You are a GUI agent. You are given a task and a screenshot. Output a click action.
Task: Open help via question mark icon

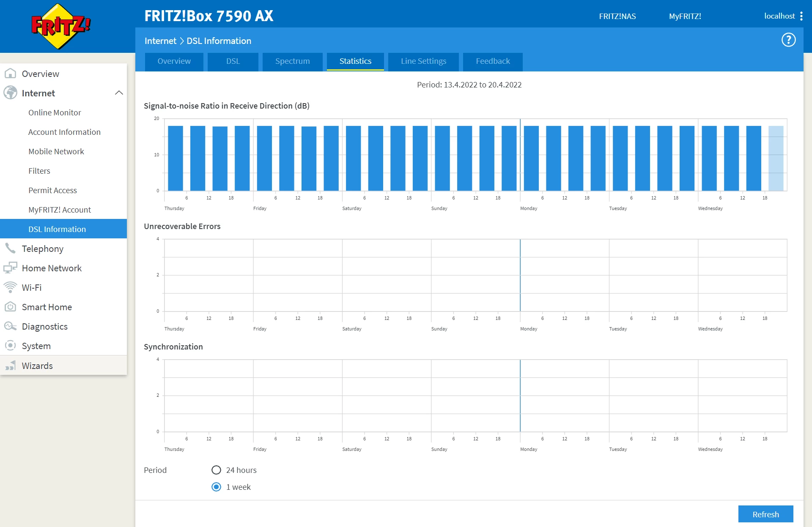788,40
